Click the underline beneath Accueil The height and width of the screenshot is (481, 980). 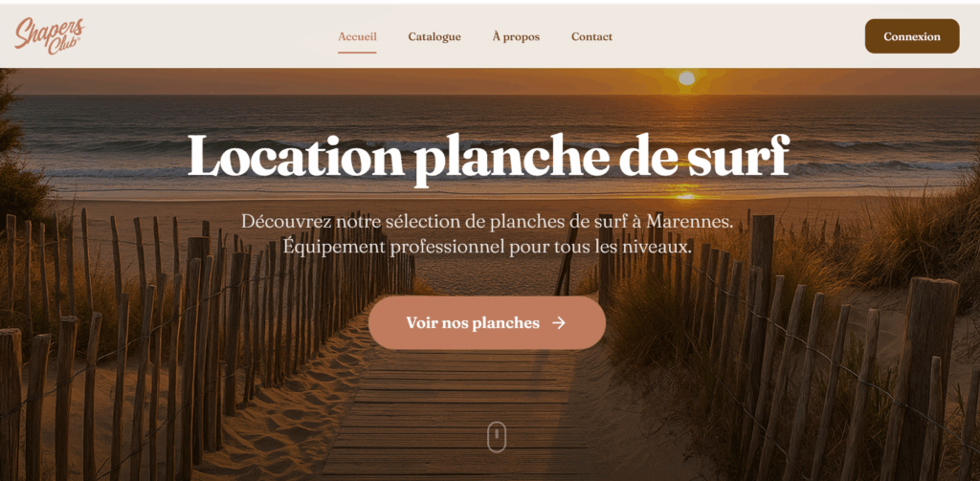click(x=357, y=53)
